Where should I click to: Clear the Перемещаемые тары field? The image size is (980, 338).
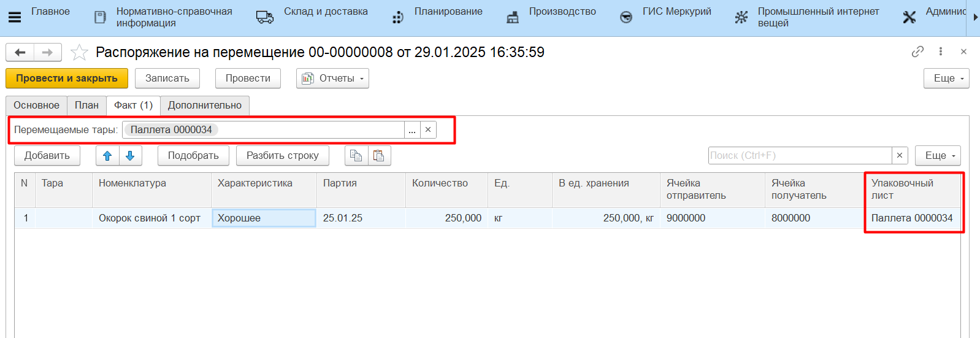428,130
